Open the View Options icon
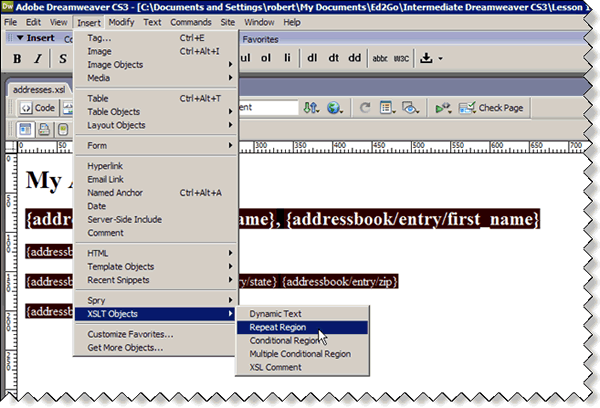 pyautogui.click(x=388, y=108)
